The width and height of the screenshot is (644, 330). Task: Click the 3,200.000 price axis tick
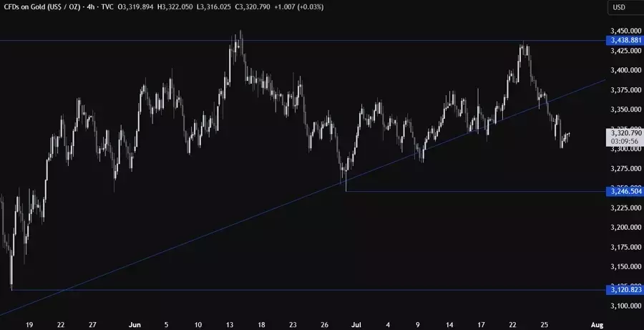623,228
